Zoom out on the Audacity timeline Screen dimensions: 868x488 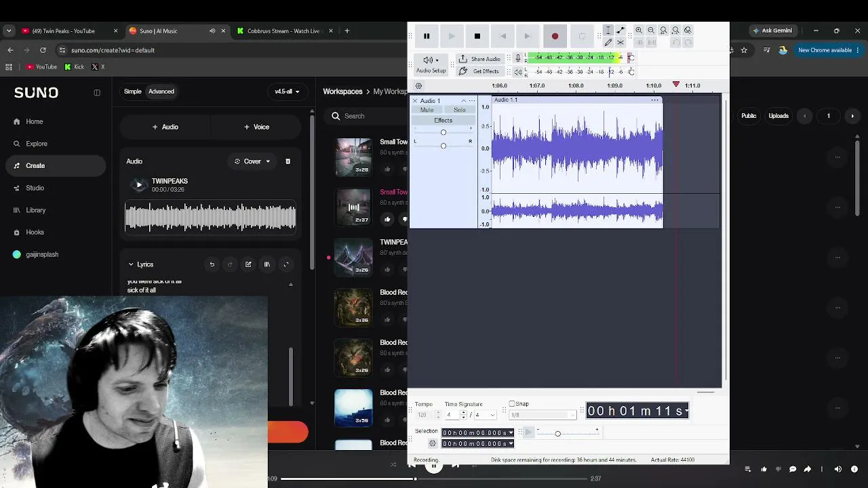click(651, 30)
